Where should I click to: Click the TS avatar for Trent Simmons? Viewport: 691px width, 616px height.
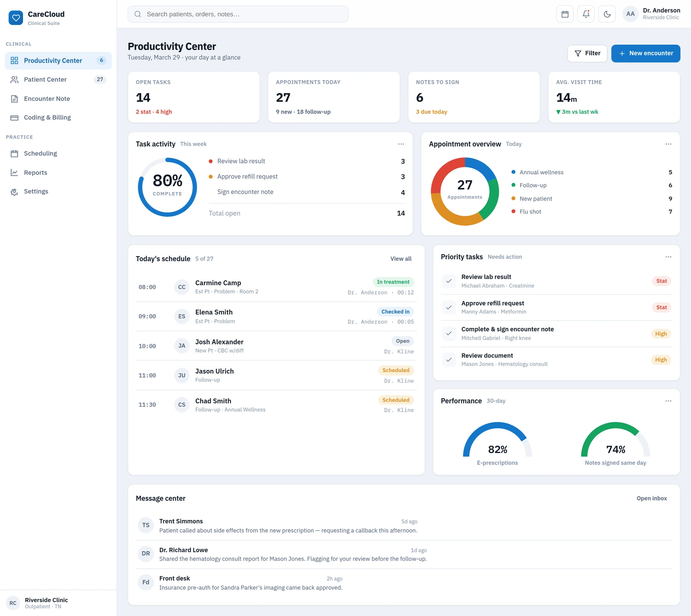[145, 525]
